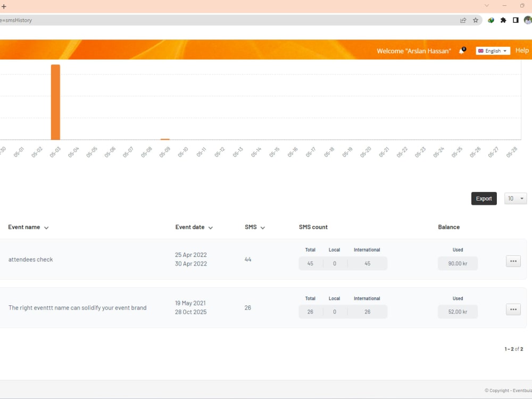Click the '52,00 kr' used balance
Screen dimensions: 532x399
click(x=458, y=312)
